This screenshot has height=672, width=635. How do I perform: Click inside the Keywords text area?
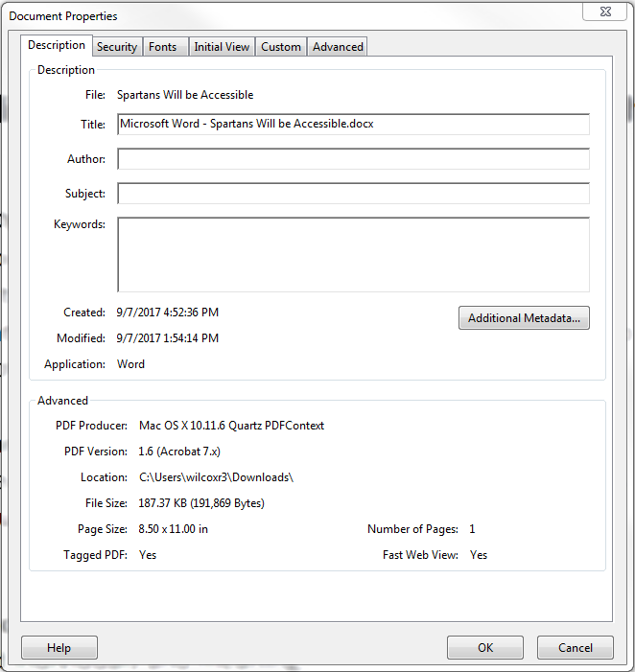pos(353,255)
